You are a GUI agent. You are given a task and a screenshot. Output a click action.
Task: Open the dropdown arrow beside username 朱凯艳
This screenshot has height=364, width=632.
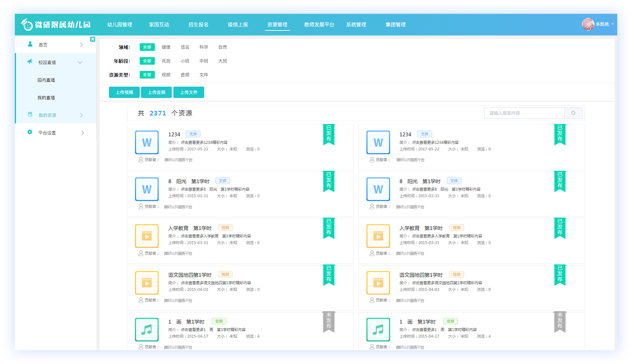(612, 24)
